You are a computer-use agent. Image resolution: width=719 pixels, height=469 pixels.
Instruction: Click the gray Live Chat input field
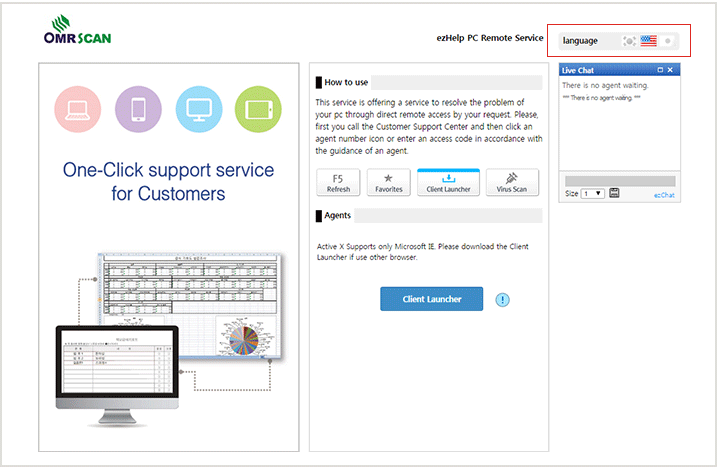click(x=620, y=181)
